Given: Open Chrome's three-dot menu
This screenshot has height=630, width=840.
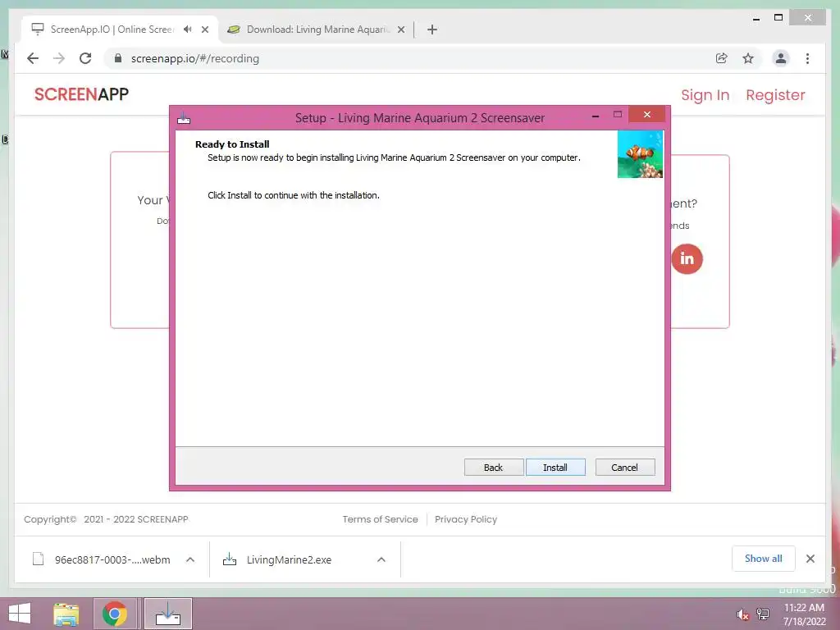Looking at the screenshot, I should click(807, 58).
